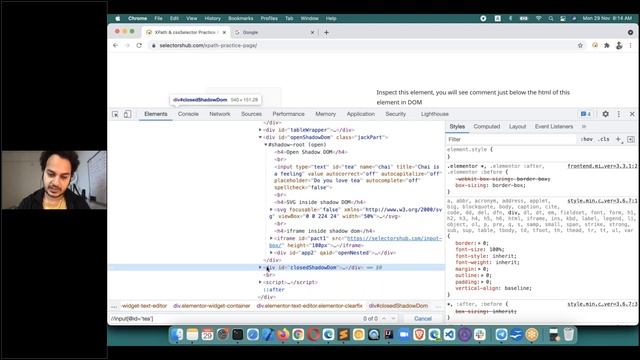Click the SelectorsHub extension icon
This screenshot has height=360, width=640.
click(595, 45)
